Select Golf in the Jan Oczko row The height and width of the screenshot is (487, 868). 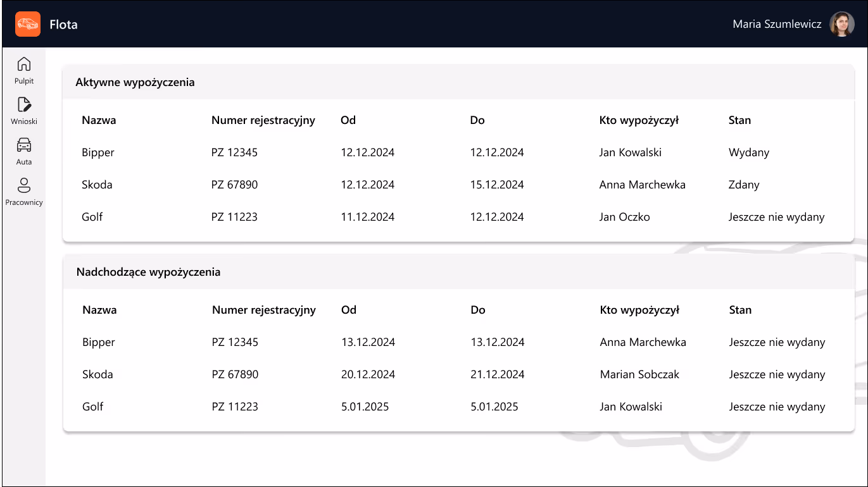(92, 217)
